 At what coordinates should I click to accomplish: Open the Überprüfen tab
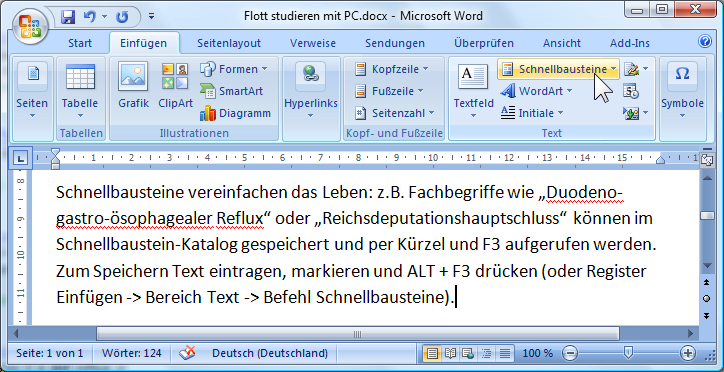(x=483, y=43)
